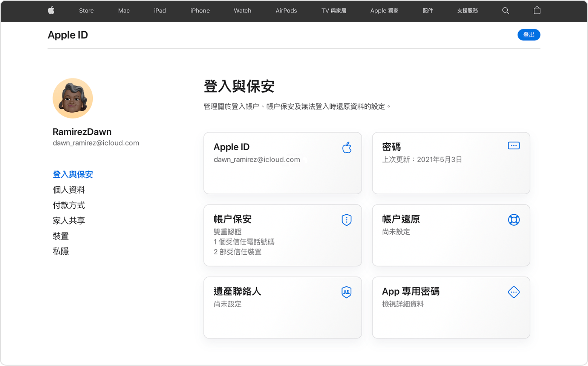Click the lifebuoy icon on 帳户還原 card
Viewport: 588px width, 366px height.
514,220
